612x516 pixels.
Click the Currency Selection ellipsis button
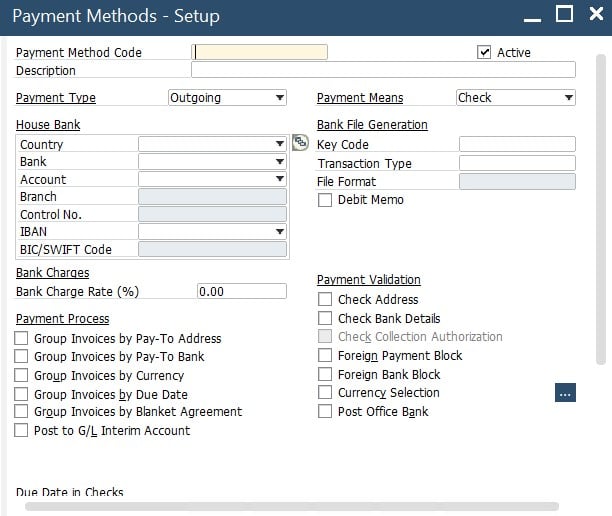click(565, 393)
